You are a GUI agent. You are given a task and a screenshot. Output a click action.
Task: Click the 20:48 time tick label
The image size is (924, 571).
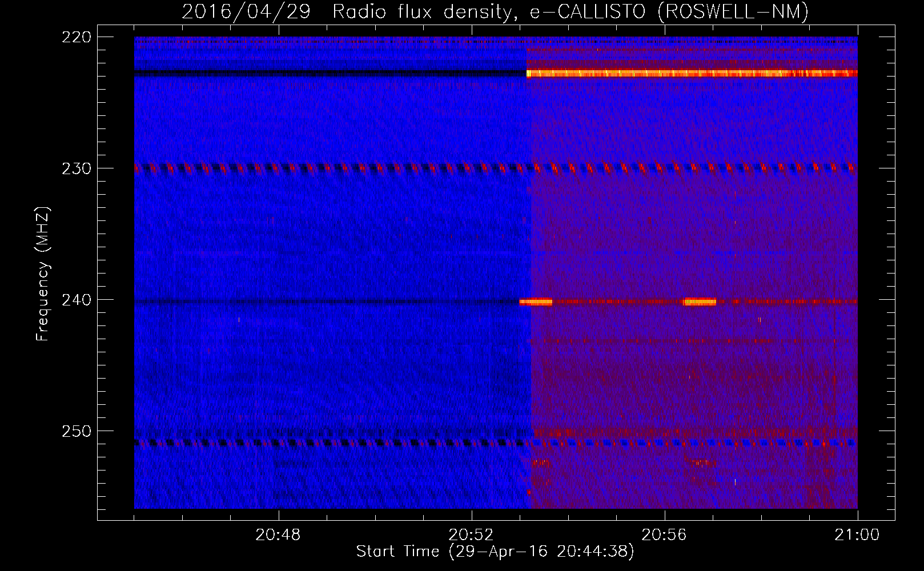click(278, 535)
